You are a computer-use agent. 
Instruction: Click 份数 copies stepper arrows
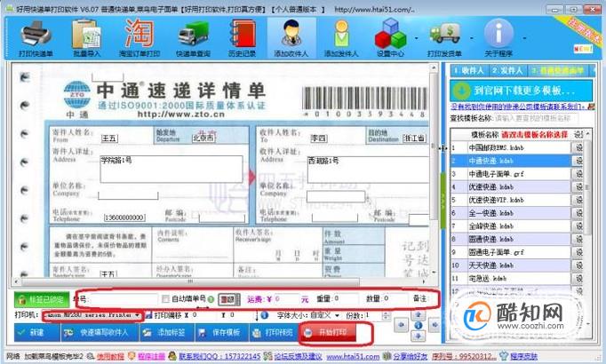click(x=387, y=316)
